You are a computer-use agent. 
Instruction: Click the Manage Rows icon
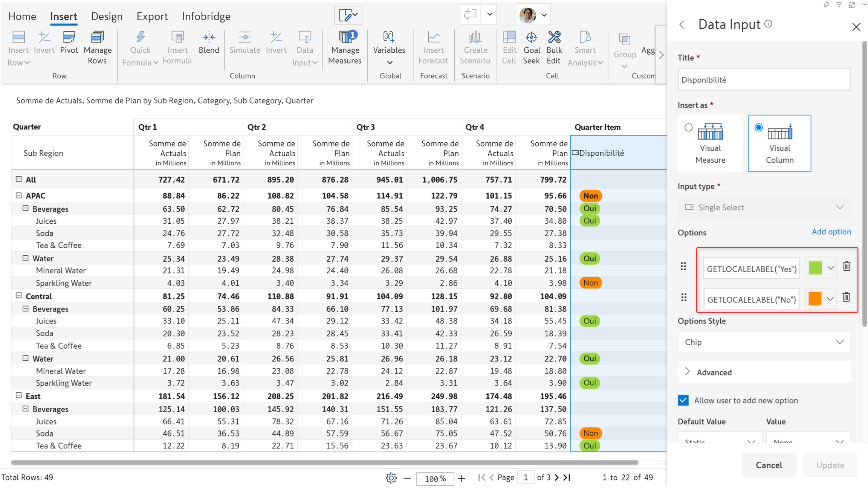click(x=97, y=47)
